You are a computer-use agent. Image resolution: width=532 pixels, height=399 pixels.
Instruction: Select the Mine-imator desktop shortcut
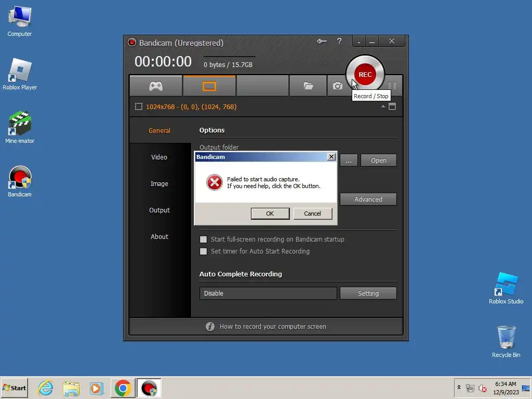coord(19,128)
